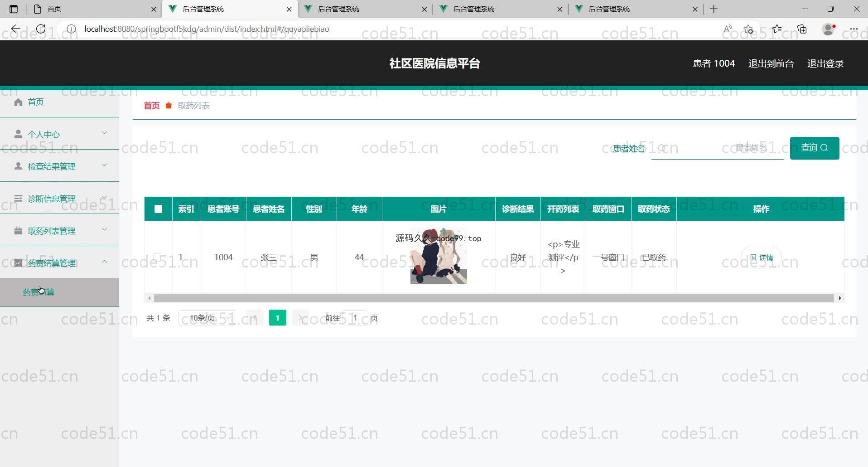Image resolution: width=868 pixels, height=467 pixels.
Task: Click the 患者姓名 search input field
Action: pyautogui.click(x=718, y=148)
